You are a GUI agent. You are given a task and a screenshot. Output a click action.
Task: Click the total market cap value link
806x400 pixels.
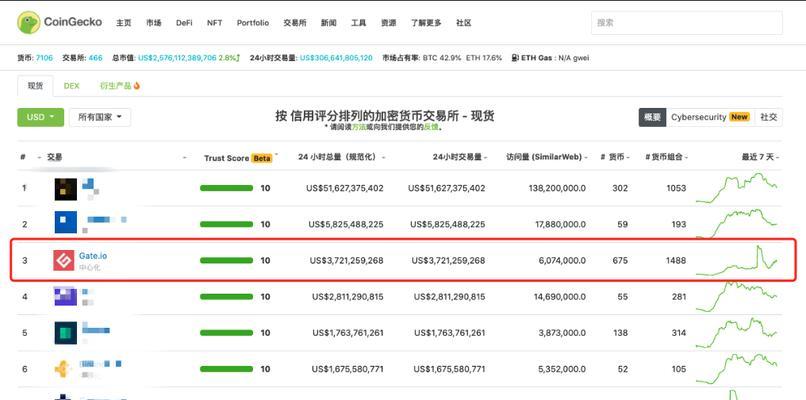(x=177, y=58)
